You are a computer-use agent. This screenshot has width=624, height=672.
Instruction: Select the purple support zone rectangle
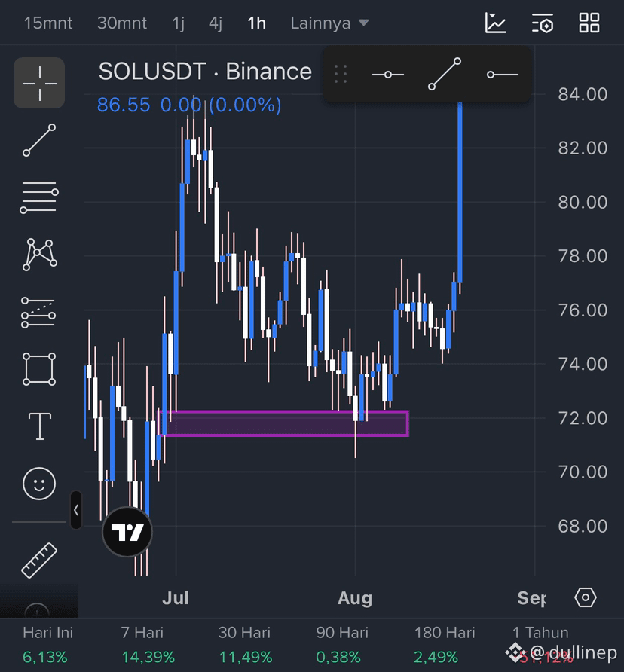[x=283, y=423]
